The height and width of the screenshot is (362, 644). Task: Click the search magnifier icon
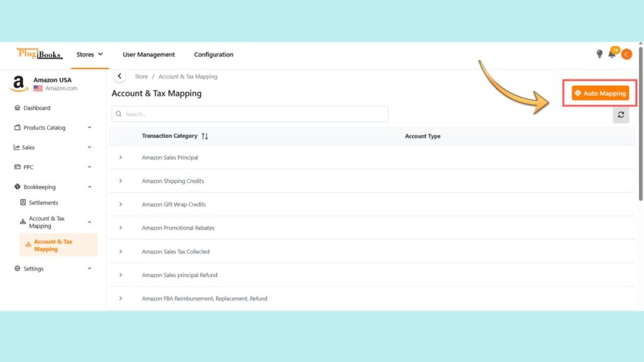[119, 114]
